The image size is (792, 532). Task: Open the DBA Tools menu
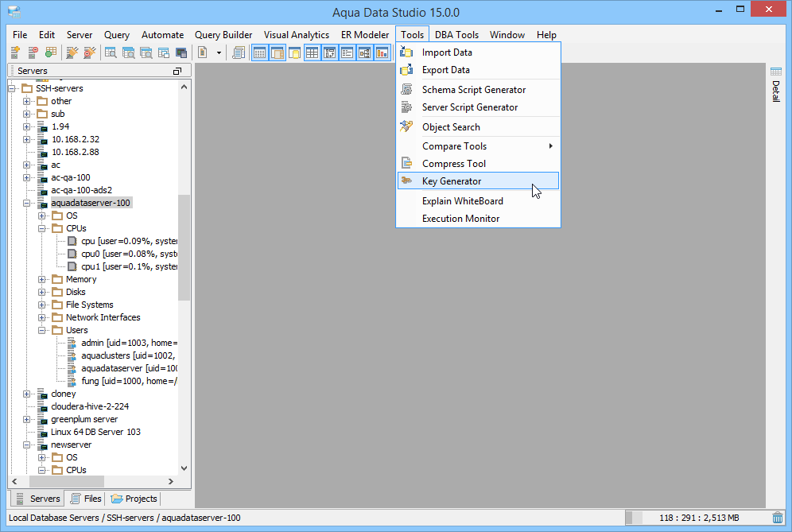tap(456, 35)
